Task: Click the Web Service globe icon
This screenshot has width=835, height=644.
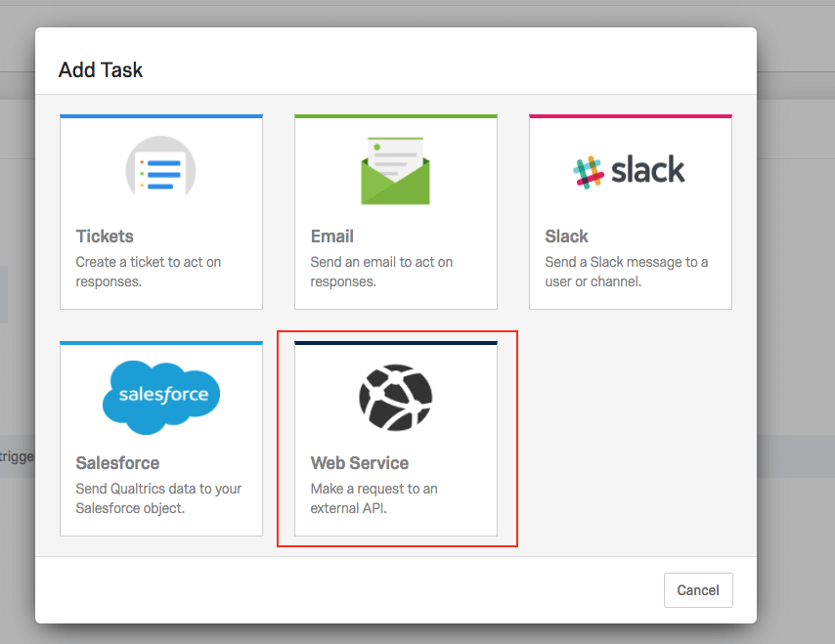Action: pyautogui.click(x=396, y=397)
